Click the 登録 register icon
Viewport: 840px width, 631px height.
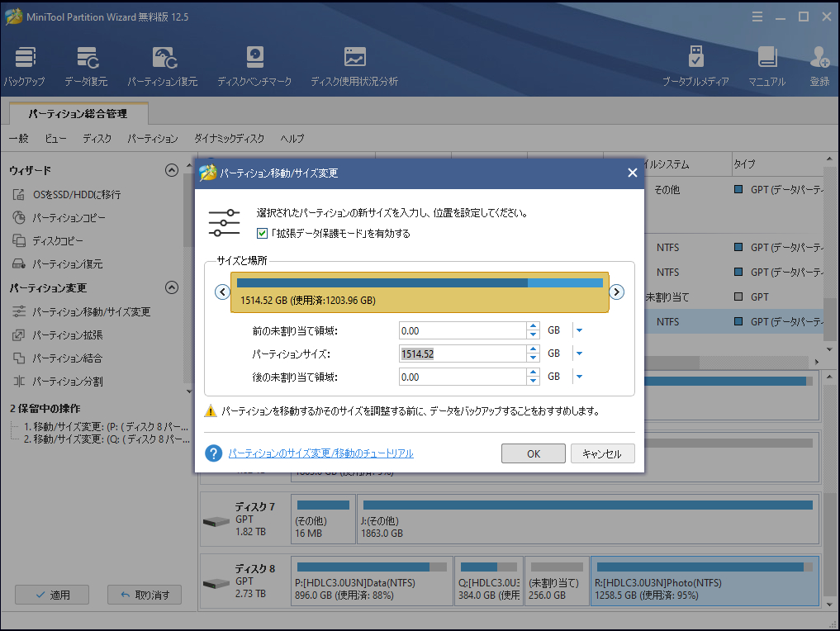[819, 66]
